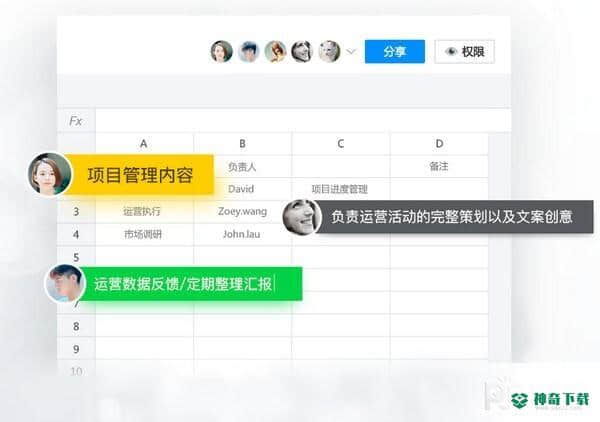Select row 3 header
600x422 pixels.
coord(76,212)
